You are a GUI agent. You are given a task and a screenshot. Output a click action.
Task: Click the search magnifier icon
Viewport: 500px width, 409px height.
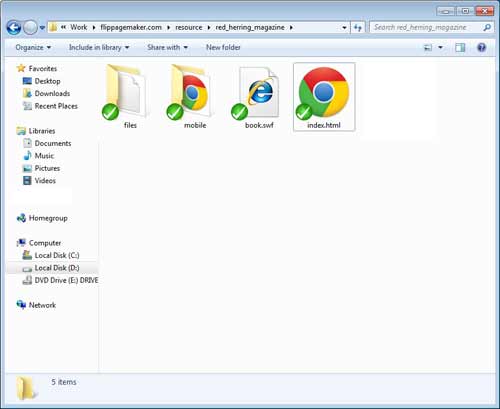pos(487,27)
